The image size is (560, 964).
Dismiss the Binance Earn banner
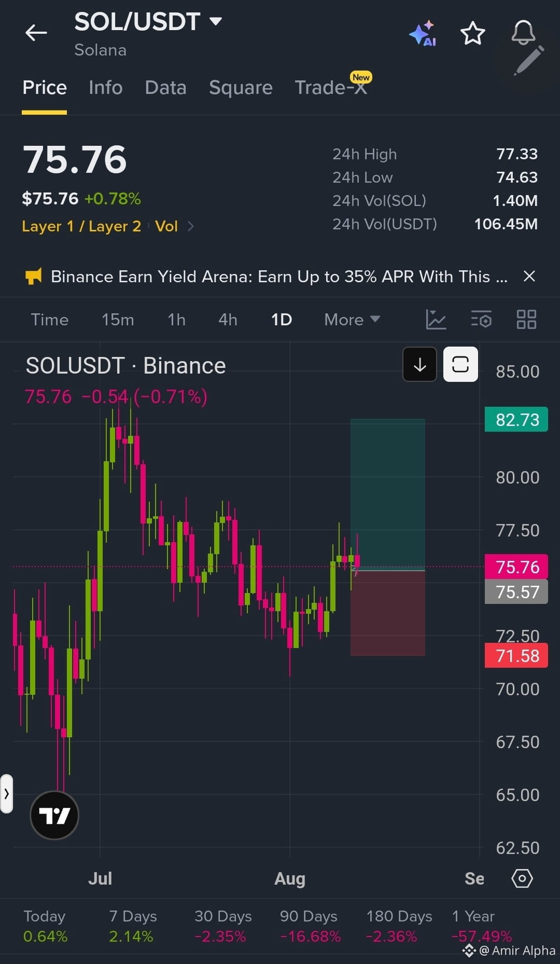point(529,276)
